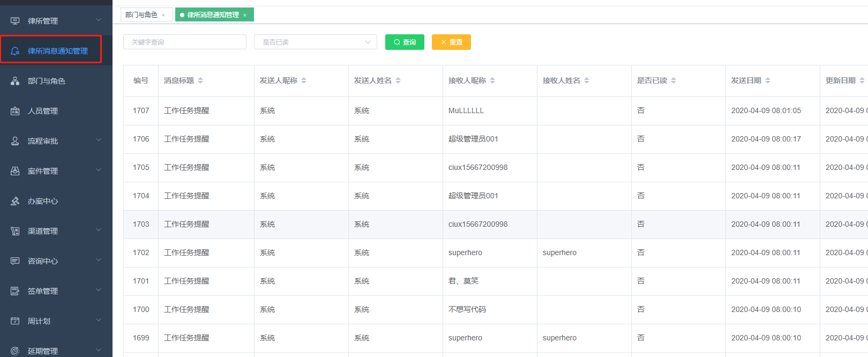Screen dimensions: 868x357
Task: Sort by 接收人姓名 column arrows
Action: coord(587,80)
